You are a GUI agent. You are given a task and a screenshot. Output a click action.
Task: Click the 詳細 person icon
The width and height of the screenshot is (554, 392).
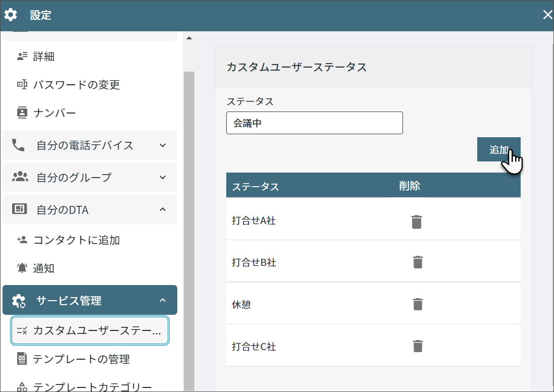pyautogui.click(x=22, y=56)
